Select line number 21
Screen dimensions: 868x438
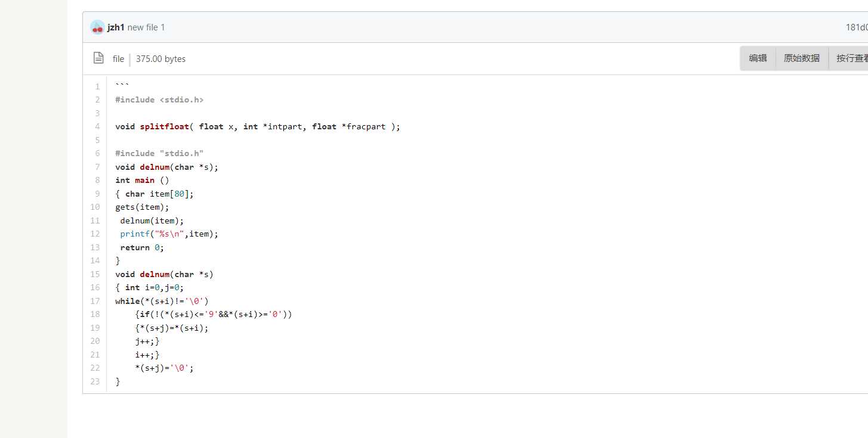pos(95,355)
